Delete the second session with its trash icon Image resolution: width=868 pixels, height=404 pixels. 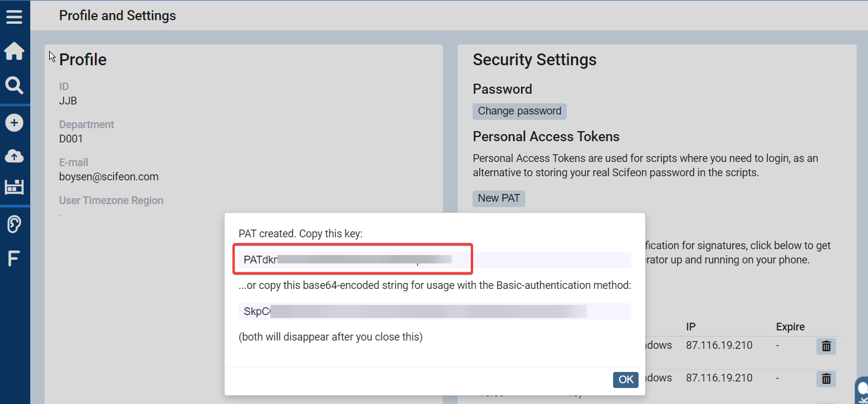point(826,378)
